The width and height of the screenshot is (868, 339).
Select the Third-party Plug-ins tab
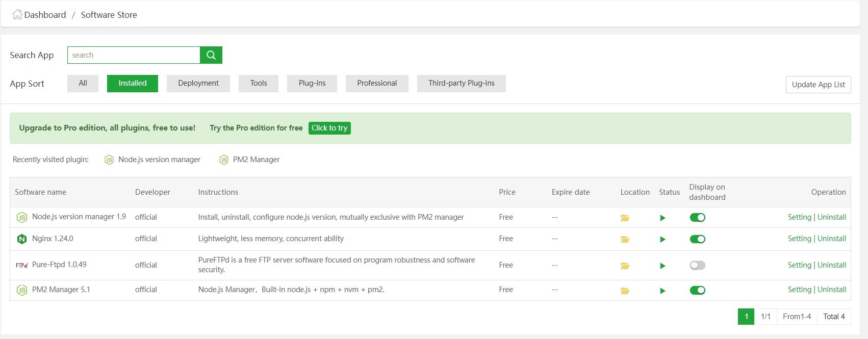coord(461,83)
